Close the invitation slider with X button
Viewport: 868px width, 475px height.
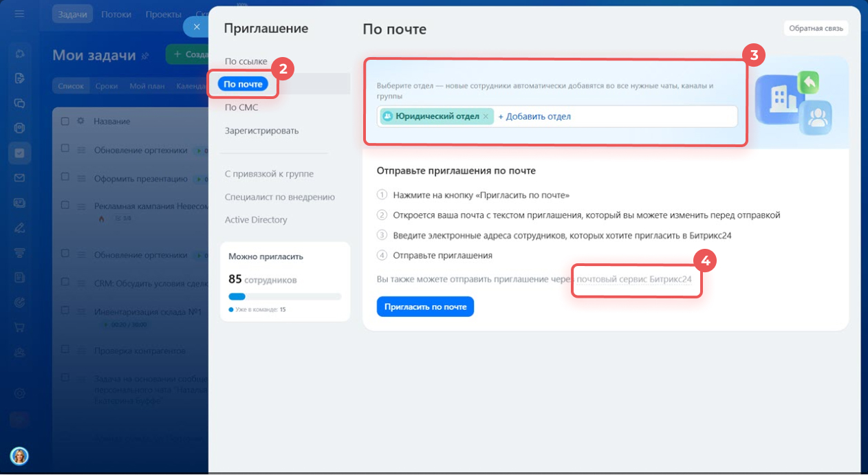(196, 27)
